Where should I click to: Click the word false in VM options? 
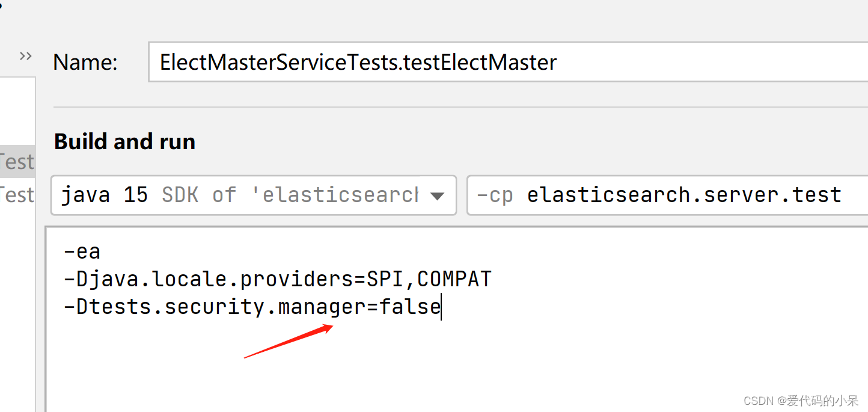(410, 307)
